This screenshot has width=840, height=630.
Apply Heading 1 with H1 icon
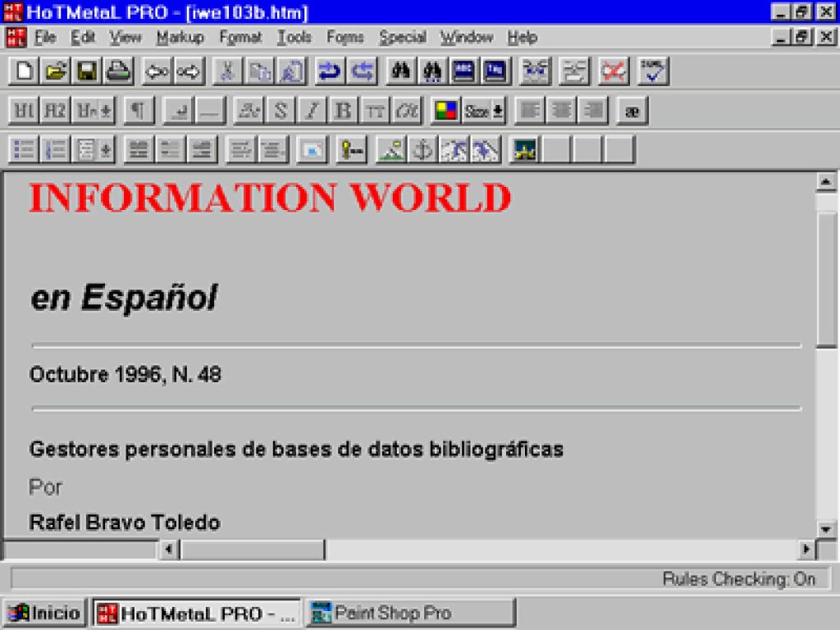(x=24, y=111)
